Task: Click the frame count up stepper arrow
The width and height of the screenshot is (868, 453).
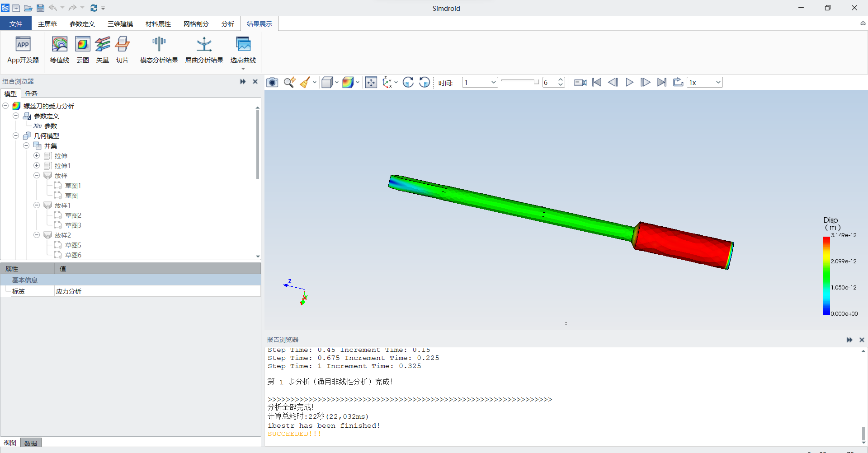Action: (x=561, y=79)
